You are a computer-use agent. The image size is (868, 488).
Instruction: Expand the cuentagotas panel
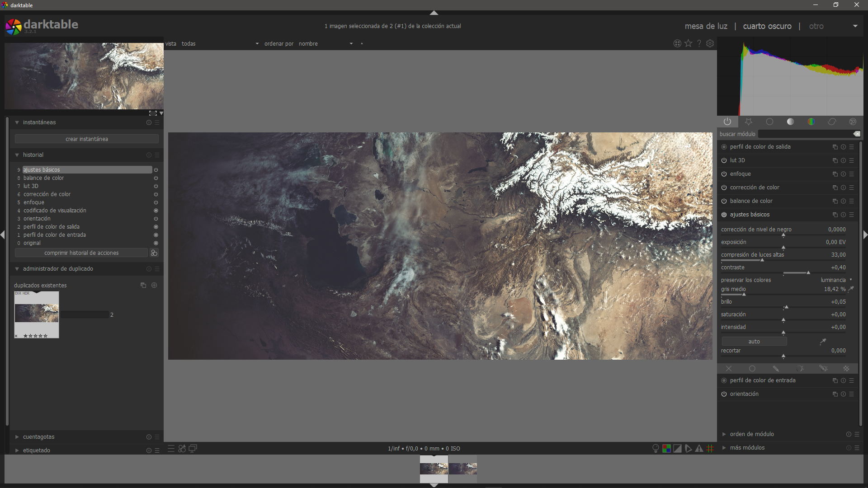click(38, 437)
